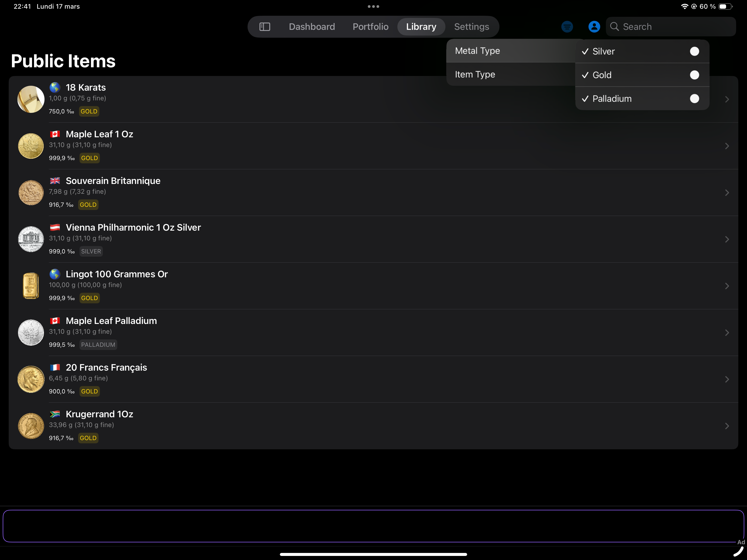The image size is (747, 560).
Task: Tap the Souverain Britannique coin thumbnail
Action: coord(31,192)
